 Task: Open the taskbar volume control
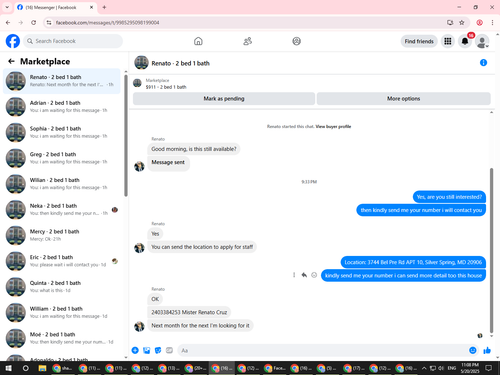point(441,368)
